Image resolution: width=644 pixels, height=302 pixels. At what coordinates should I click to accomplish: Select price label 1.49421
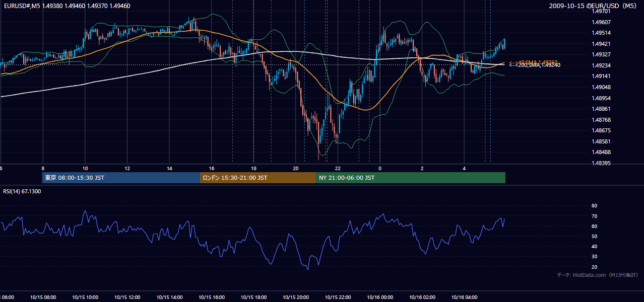tap(601, 44)
